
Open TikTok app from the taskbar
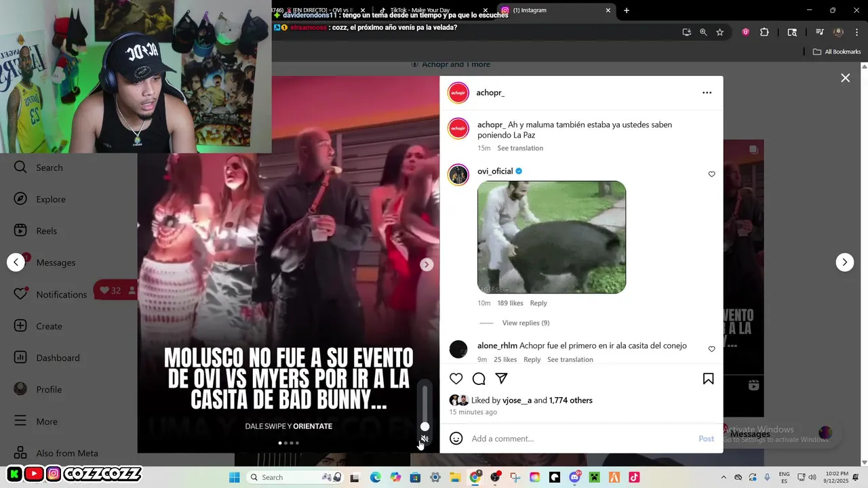[634, 477]
